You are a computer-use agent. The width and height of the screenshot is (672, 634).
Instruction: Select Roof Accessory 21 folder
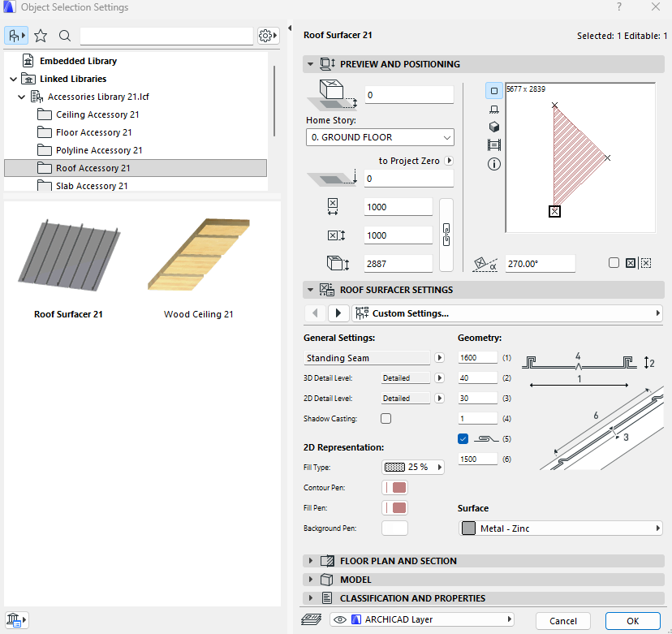coord(136,168)
